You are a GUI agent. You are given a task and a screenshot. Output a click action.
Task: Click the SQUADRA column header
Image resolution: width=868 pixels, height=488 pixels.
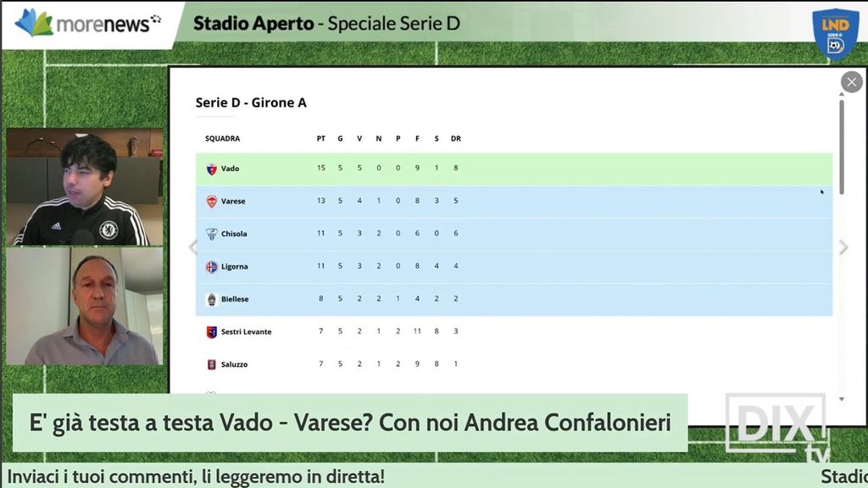point(222,138)
